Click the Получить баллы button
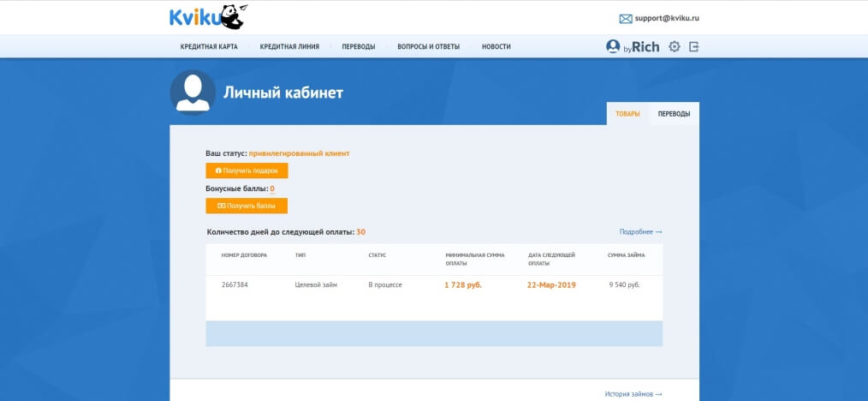 pos(247,206)
